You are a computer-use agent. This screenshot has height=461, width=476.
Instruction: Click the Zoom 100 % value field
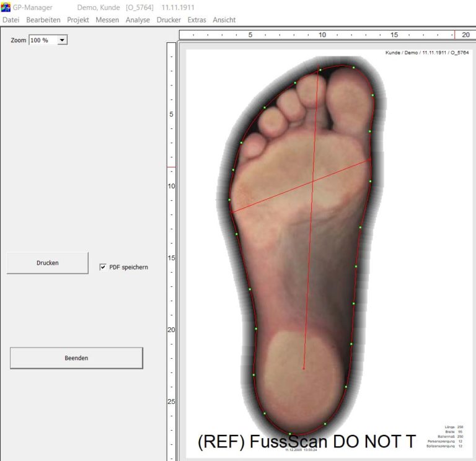click(x=43, y=40)
